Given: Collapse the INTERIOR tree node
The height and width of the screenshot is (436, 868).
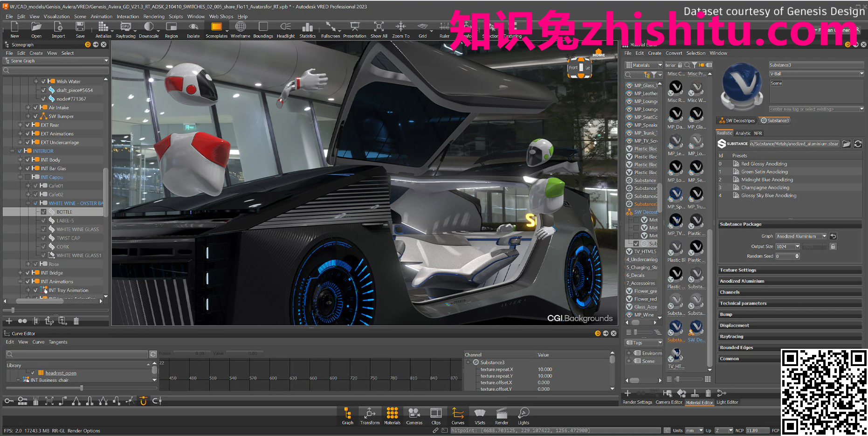Looking at the screenshot, I should [x=12, y=151].
